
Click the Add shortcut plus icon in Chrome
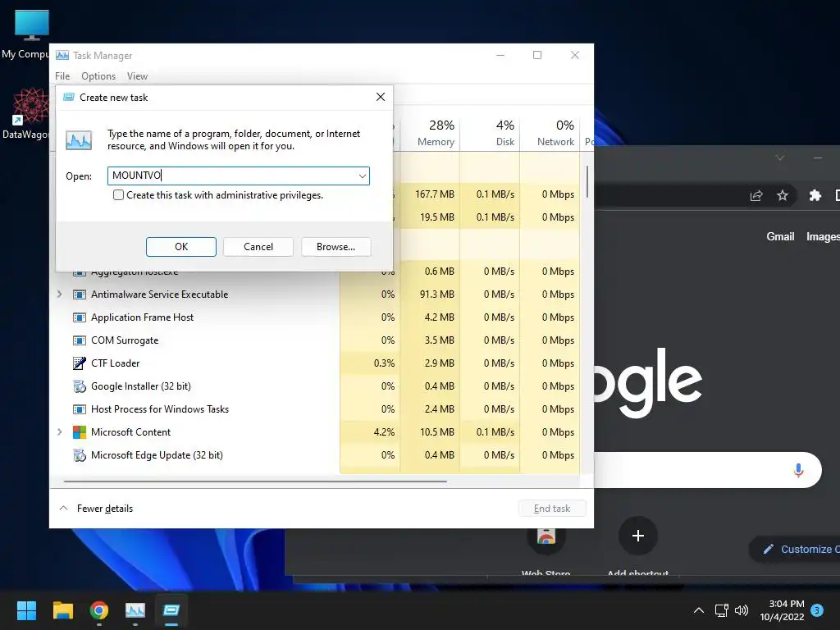click(x=637, y=536)
